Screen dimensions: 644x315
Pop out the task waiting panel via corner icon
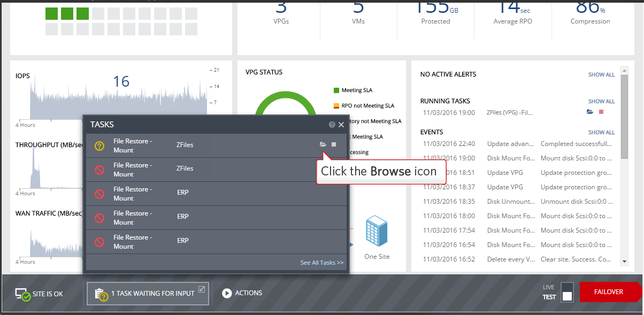pyautogui.click(x=202, y=289)
